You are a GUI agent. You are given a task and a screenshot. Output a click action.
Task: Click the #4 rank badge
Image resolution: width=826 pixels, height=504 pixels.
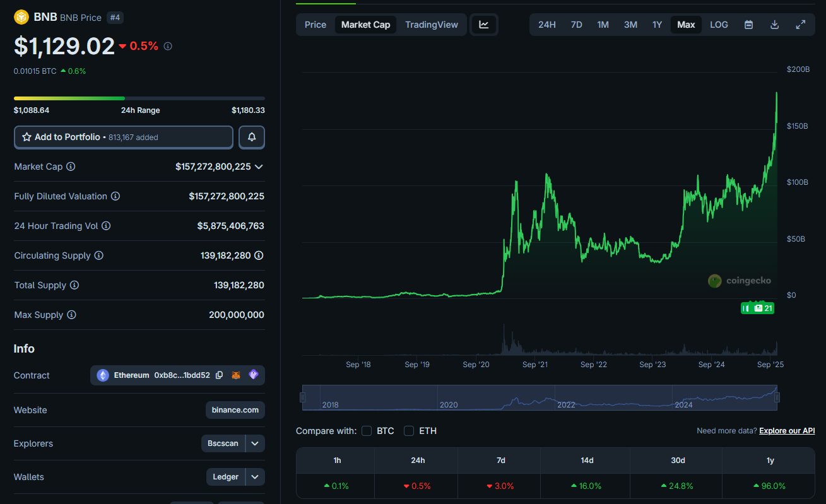pyautogui.click(x=115, y=18)
